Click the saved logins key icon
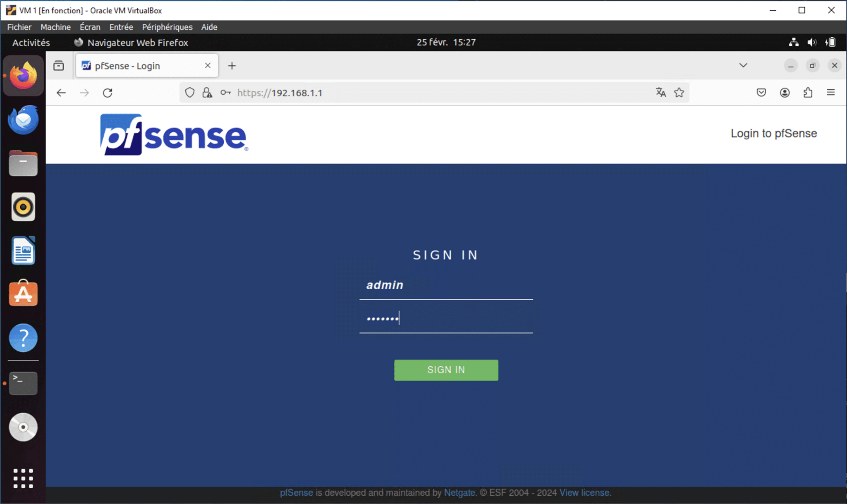 (226, 92)
